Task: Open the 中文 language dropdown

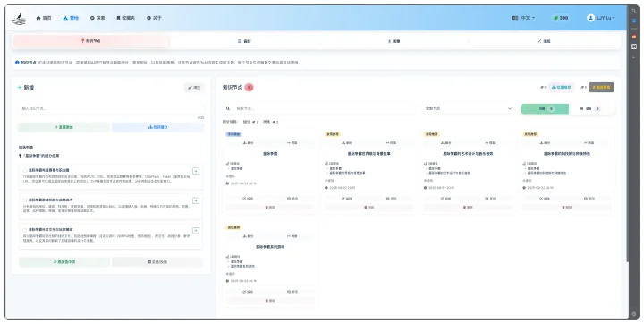Action: pyautogui.click(x=523, y=18)
